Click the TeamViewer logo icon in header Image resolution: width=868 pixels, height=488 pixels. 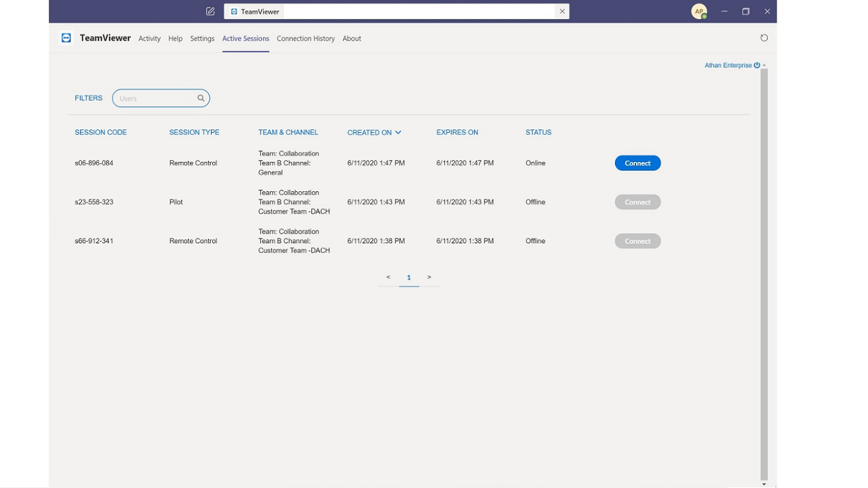click(x=66, y=38)
